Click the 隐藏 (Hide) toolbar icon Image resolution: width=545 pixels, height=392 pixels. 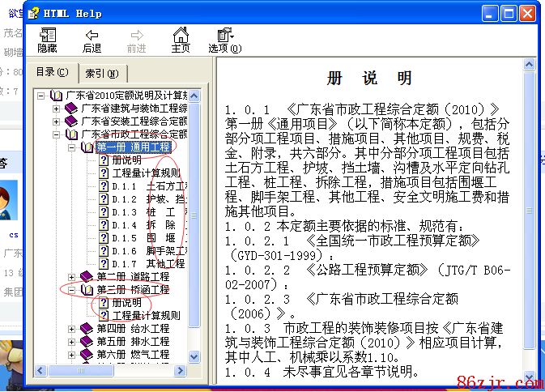click(x=47, y=40)
